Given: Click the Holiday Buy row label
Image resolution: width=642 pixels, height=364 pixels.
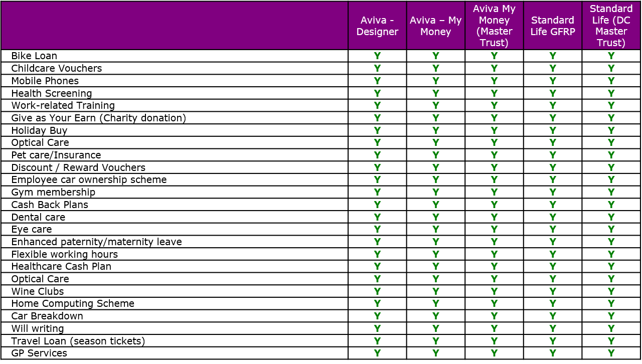Looking at the screenshot, I should 39,130.
